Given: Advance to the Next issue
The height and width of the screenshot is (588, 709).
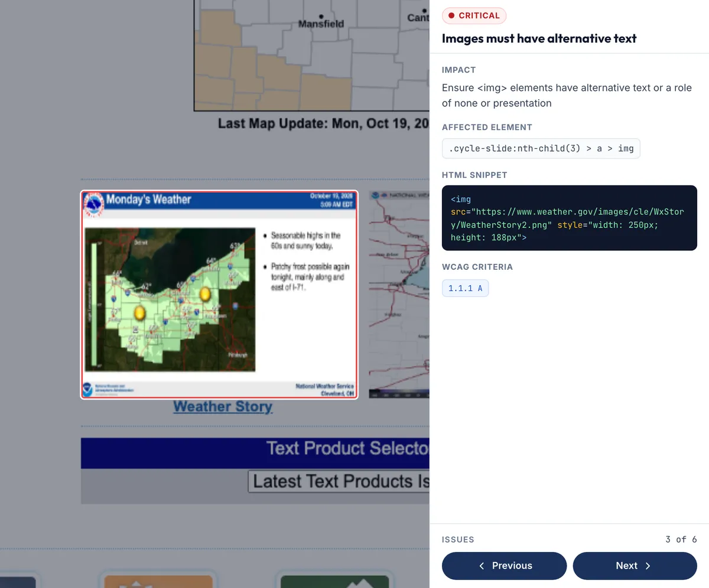Looking at the screenshot, I should [635, 566].
